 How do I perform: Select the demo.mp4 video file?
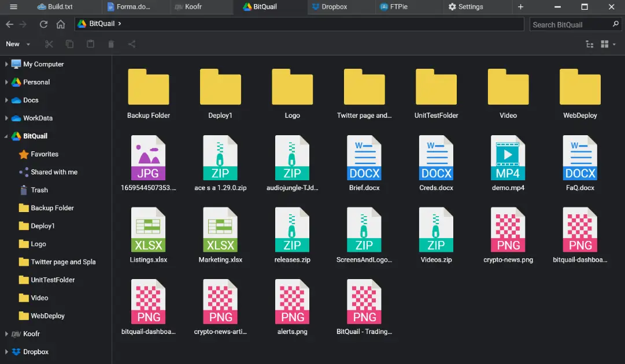tap(508, 164)
